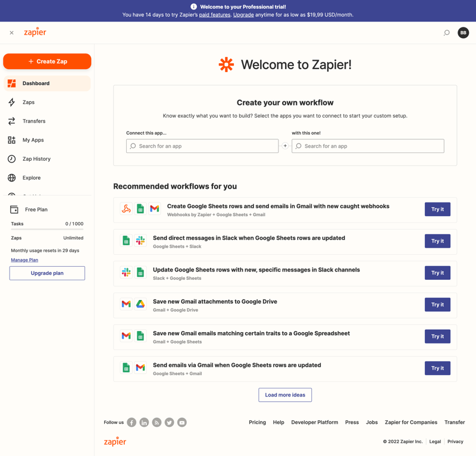
Task: Open the paid features link in the banner
Action: point(214,14)
